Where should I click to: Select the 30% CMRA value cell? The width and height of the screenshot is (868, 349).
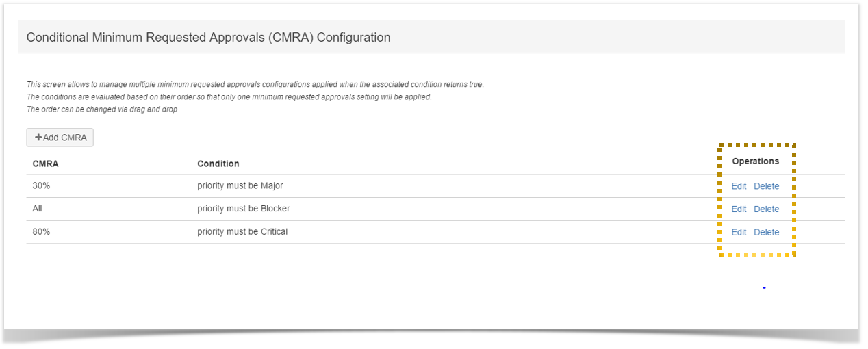pyautogui.click(x=41, y=185)
